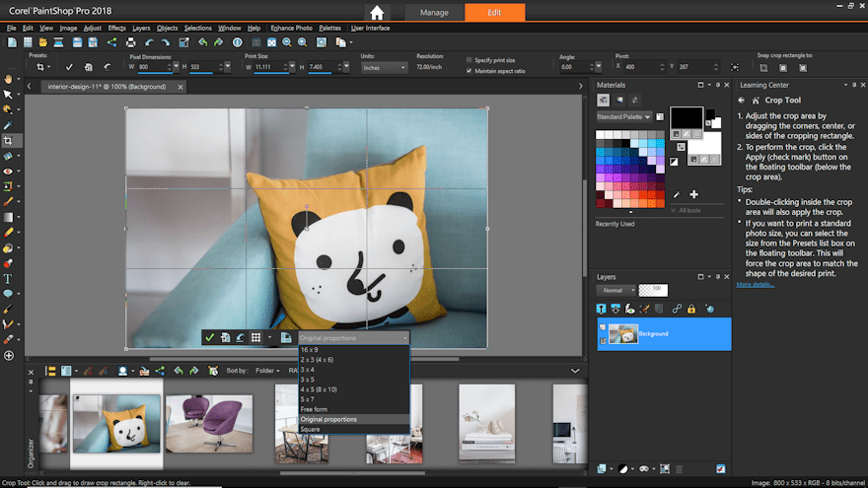Click the Share icon in top toolbar

tap(112, 42)
